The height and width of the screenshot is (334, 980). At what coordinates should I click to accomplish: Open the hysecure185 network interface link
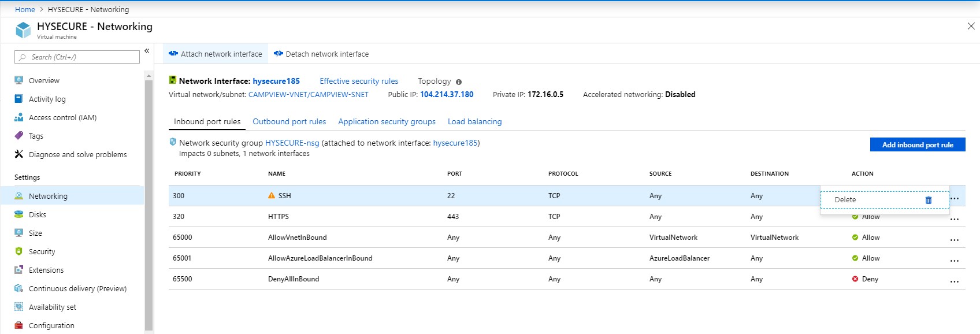276,81
